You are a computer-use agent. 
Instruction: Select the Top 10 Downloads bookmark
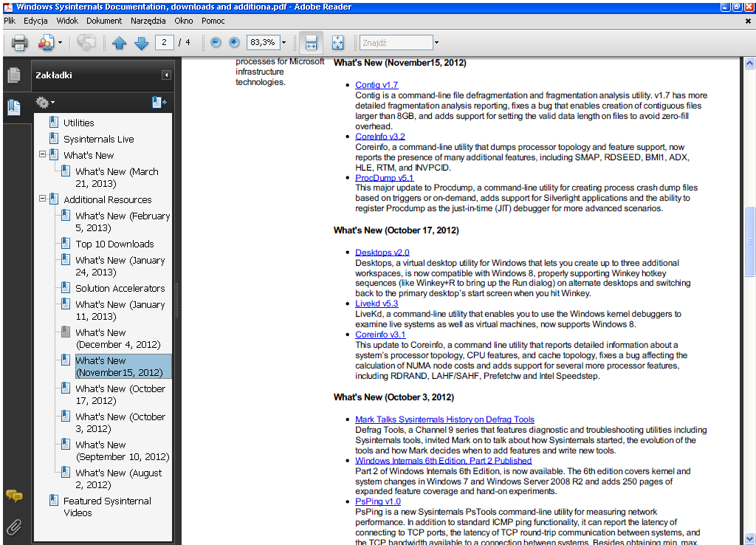pyautogui.click(x=114, y=244)
